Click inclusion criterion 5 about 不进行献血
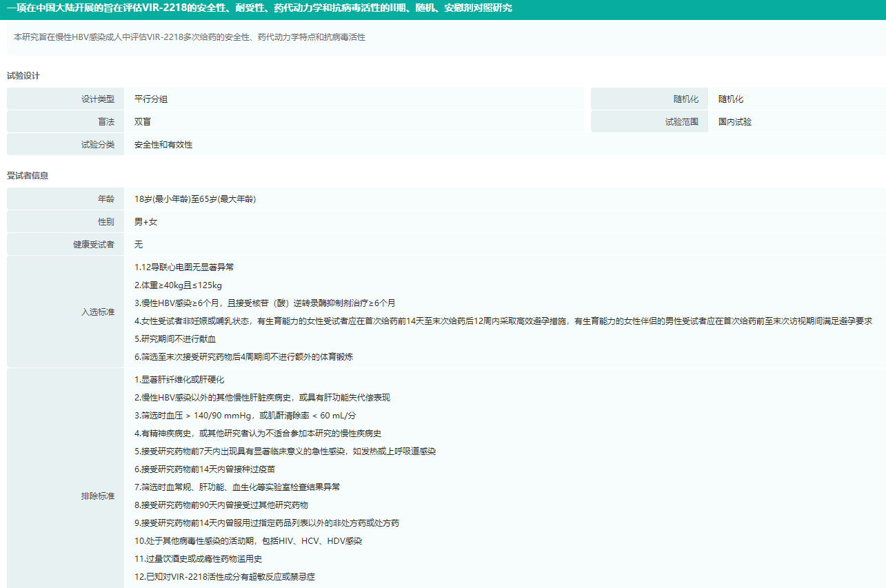 [175, 339]
